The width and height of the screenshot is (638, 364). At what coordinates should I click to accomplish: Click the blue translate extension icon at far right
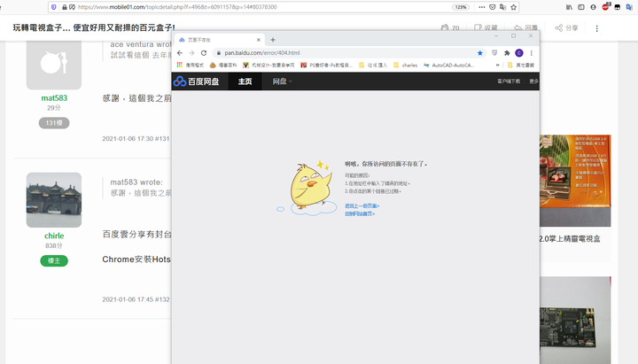(628, 7)
